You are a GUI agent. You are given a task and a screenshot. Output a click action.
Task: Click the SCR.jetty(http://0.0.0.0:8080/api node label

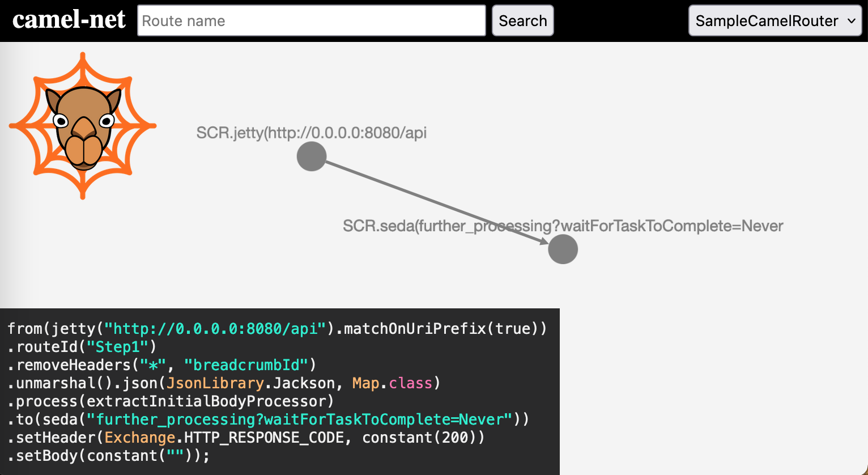311,133
